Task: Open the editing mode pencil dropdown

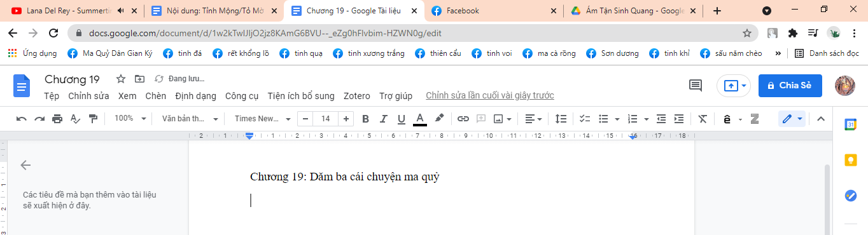Action: pos(792,119)
